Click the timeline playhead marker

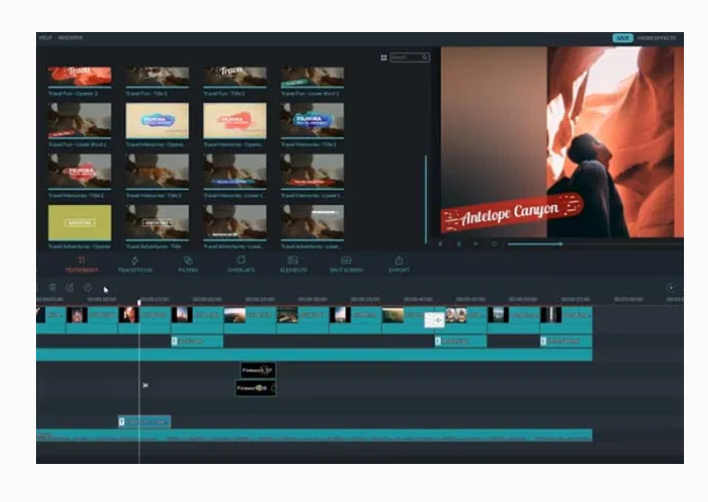[139, 302]
